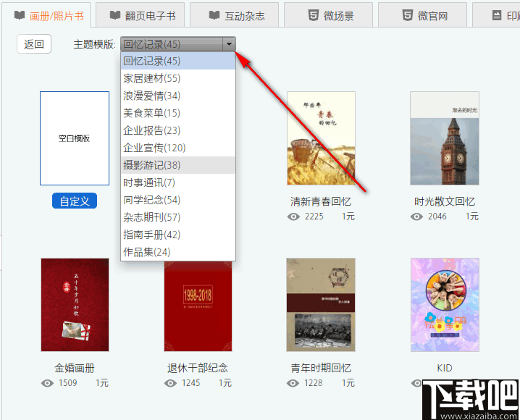
Task: Click the 返回 button
Action: [x=34, y=43]
